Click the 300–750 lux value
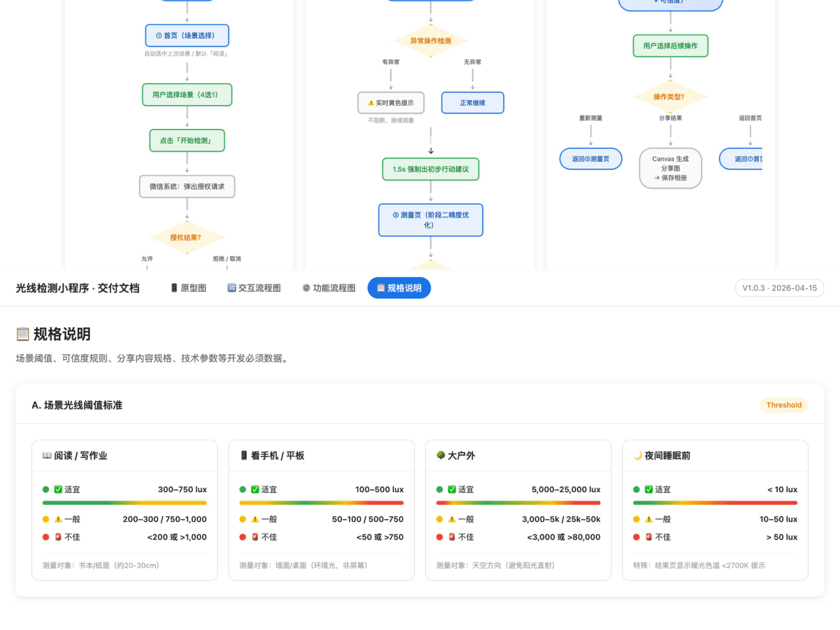Screen dimensions: 840x630 [x=182, y=490]
